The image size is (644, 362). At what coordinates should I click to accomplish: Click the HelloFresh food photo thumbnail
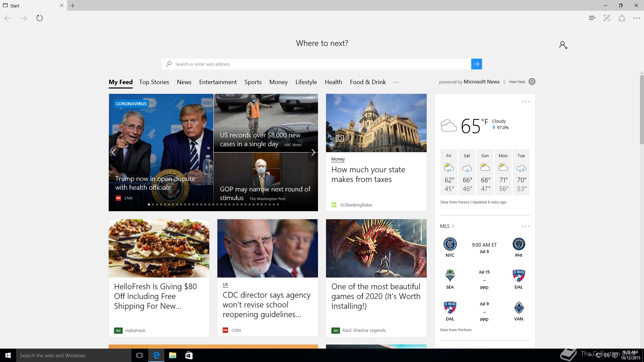pyautogui.click(x=159, y=248)
